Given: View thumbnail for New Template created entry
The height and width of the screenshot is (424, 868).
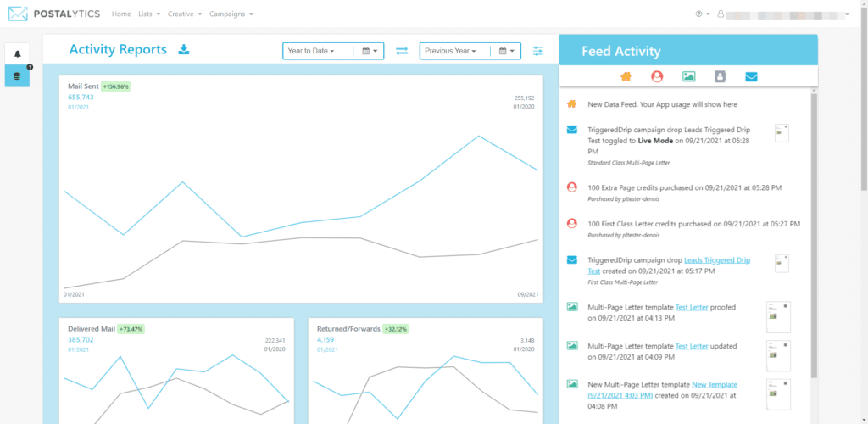Looking at the screenshot, I should (778, 394).
